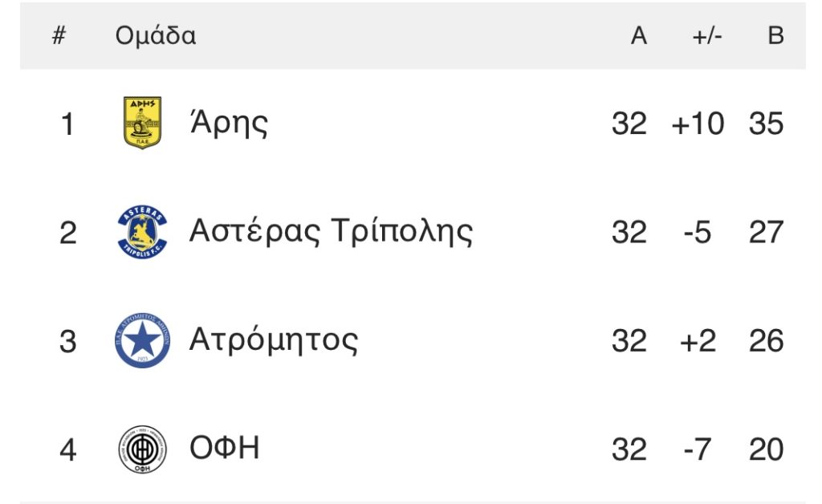This screenshot has height=504, width=822.
Task: Open the Αστέρας Τρίπολης team link
Action: (331, 232)
